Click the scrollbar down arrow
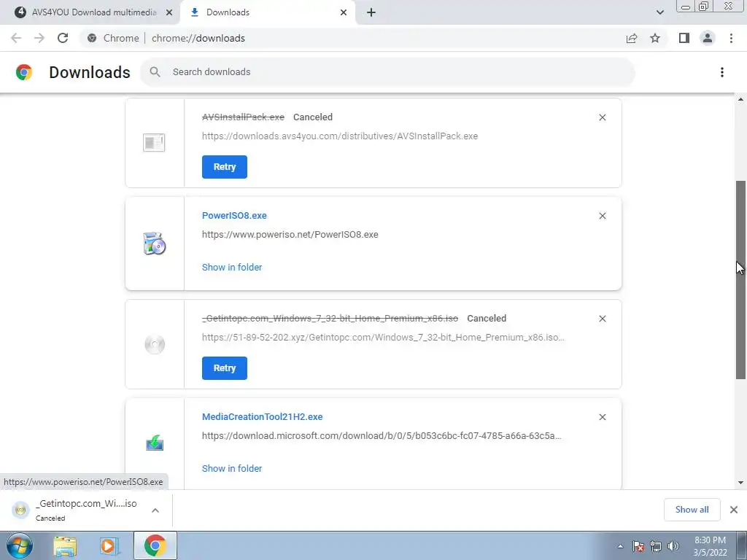Viewport: 747px width, 560px height. 741,483
